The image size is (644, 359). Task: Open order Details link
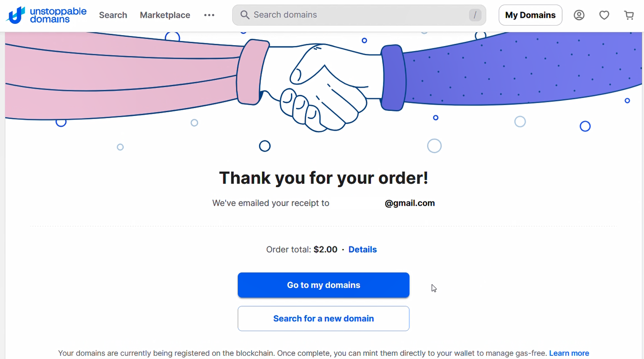click(x=363, y=250)
